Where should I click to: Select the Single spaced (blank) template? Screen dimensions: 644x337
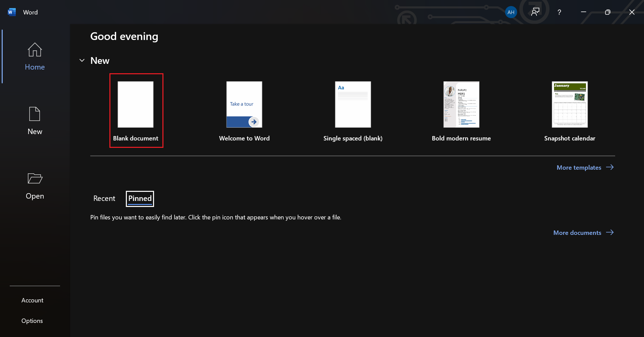tap(353, 104)
